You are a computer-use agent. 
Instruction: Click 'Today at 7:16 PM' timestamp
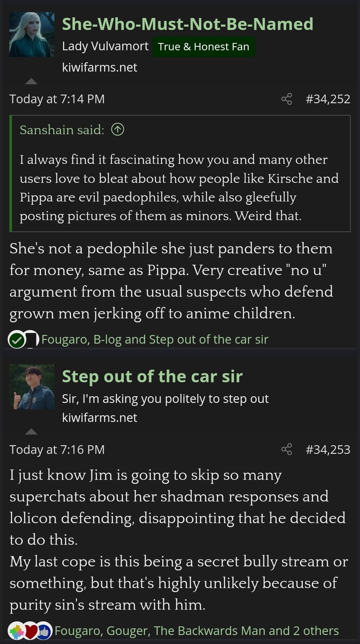click(x=57, y=449)
